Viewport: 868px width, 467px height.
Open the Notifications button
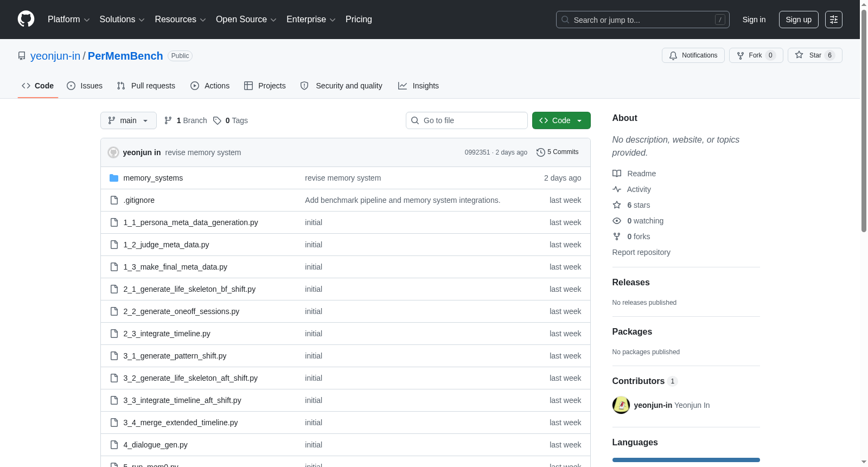point(693,55)
